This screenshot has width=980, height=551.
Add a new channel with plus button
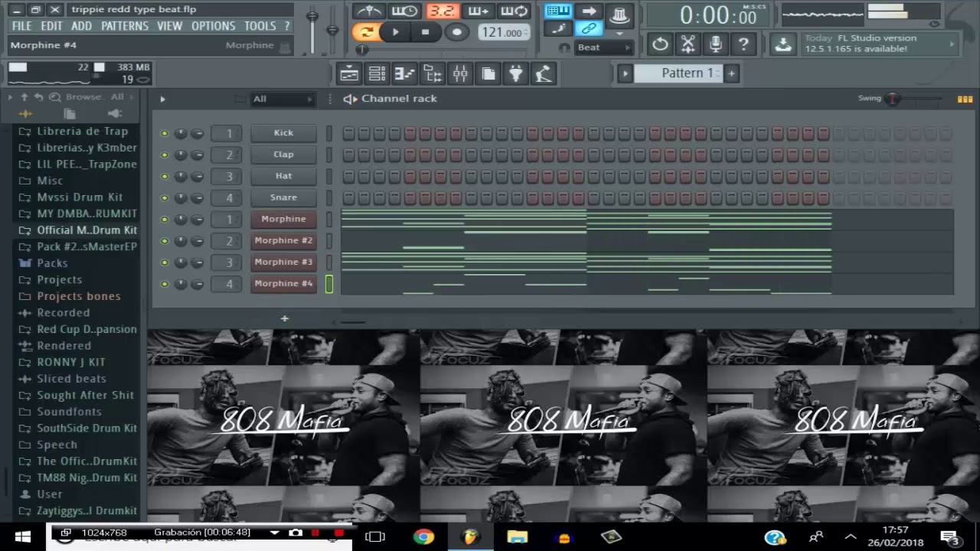(285, 318)
